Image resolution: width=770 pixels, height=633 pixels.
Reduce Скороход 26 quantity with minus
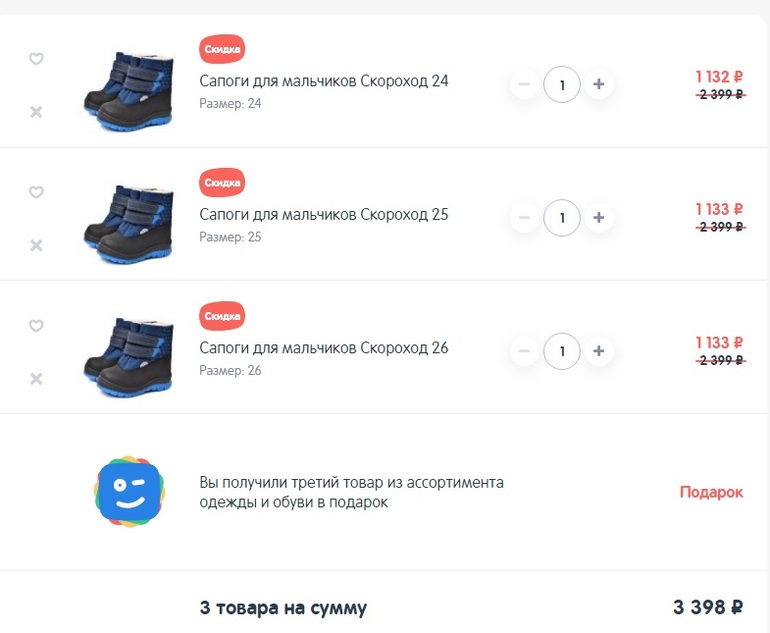click(524, 351)
